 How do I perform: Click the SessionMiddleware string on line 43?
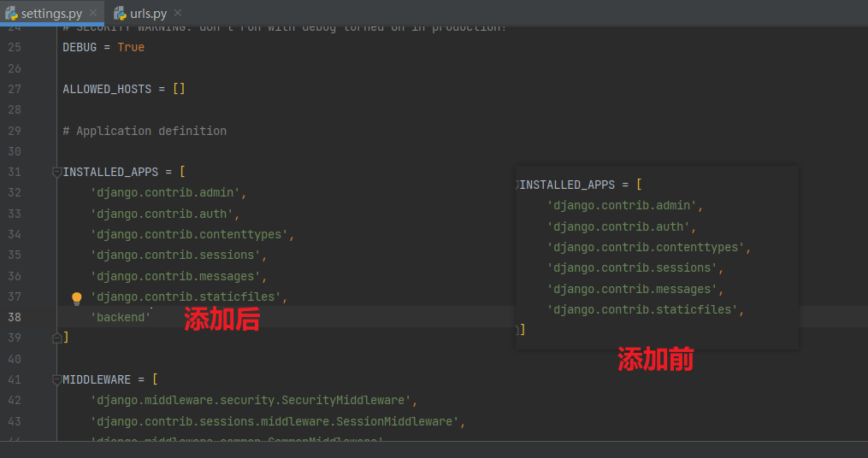click(x=274, y=421)
